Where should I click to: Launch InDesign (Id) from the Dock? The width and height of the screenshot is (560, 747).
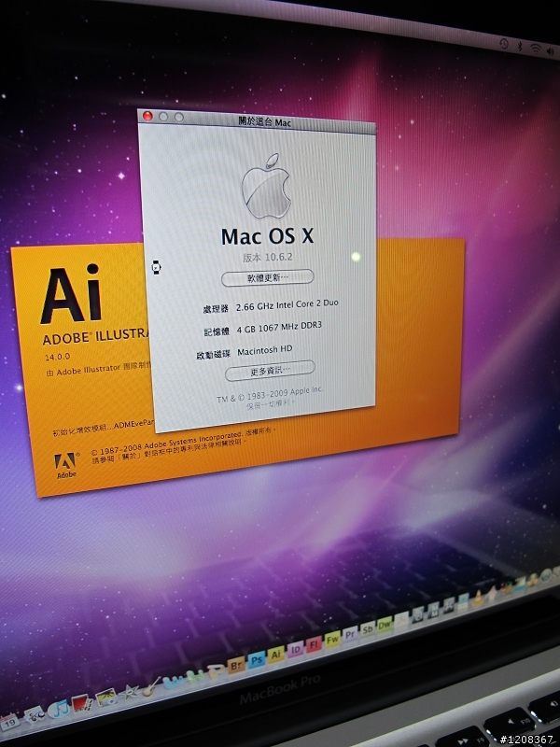pos(295,649)
